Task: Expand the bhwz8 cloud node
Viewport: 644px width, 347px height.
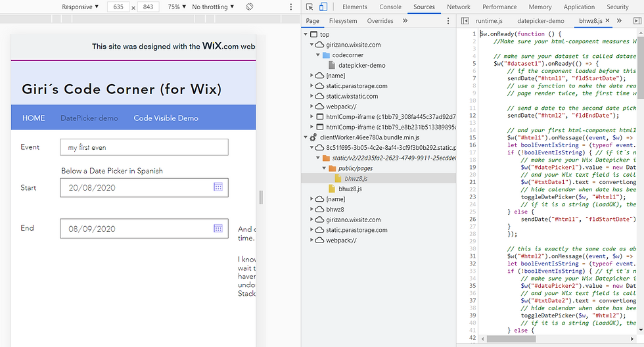Action: point(311,210)
